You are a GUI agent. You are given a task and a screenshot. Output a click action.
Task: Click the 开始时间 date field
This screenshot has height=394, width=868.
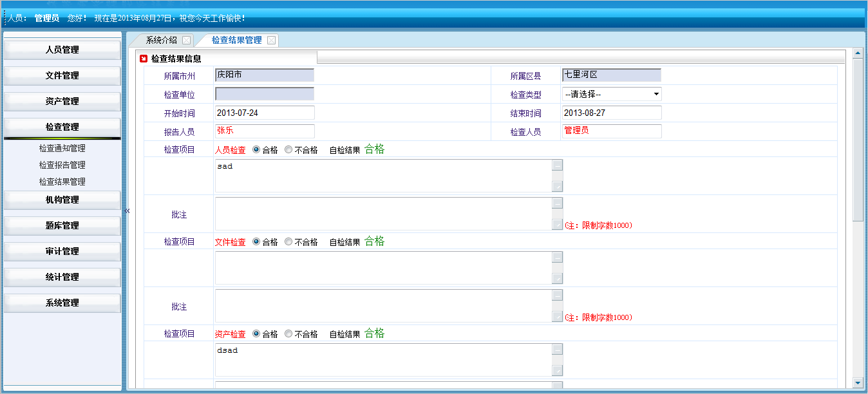click(x=265, y=113)
